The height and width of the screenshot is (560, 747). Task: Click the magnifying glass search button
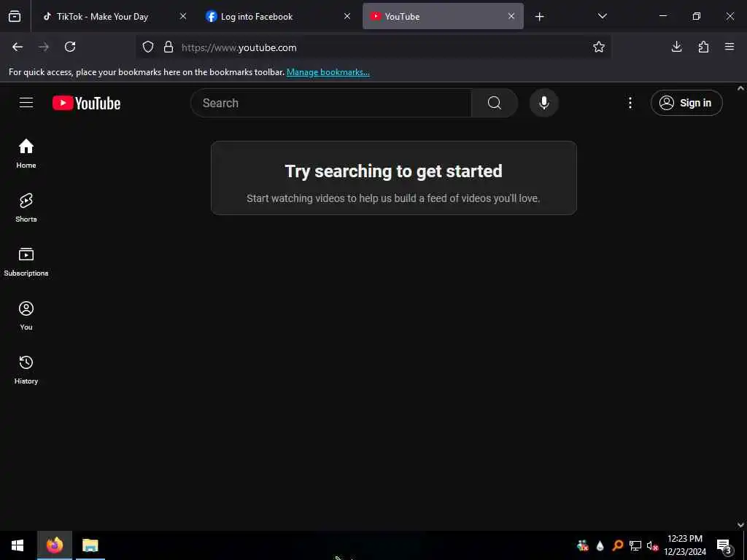click(494, 103)
